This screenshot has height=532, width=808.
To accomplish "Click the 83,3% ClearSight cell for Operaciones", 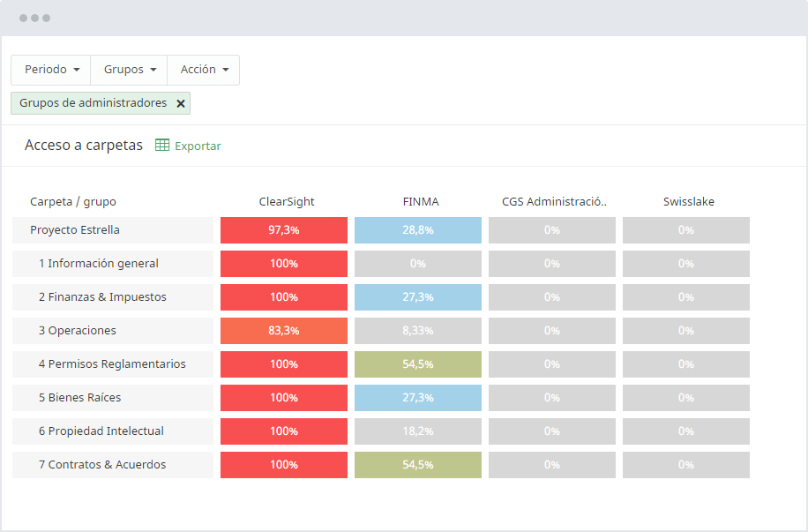I will [x=284, y=331].
